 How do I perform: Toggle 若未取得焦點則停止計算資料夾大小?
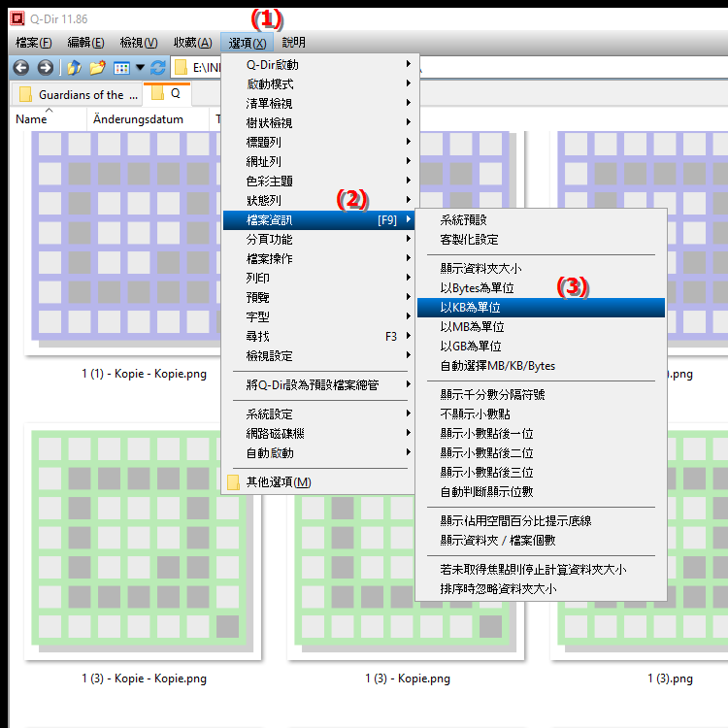pyautogui.click(x=541, y=570)
